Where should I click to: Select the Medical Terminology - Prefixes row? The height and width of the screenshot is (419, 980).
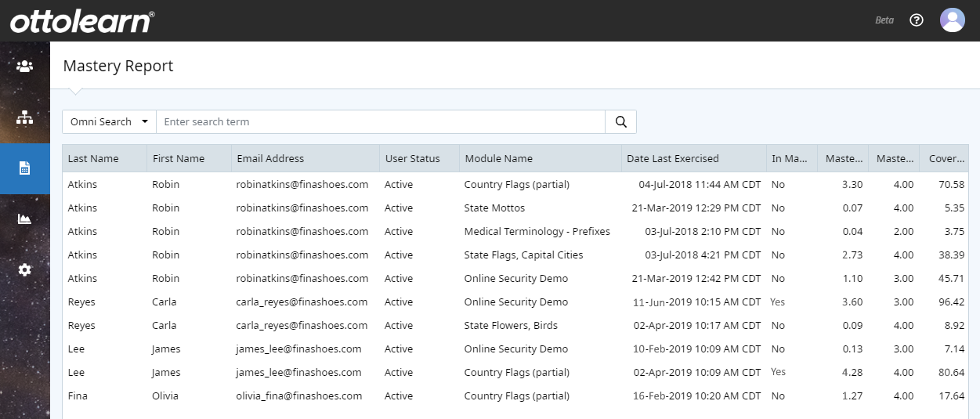tap(515, 231)
